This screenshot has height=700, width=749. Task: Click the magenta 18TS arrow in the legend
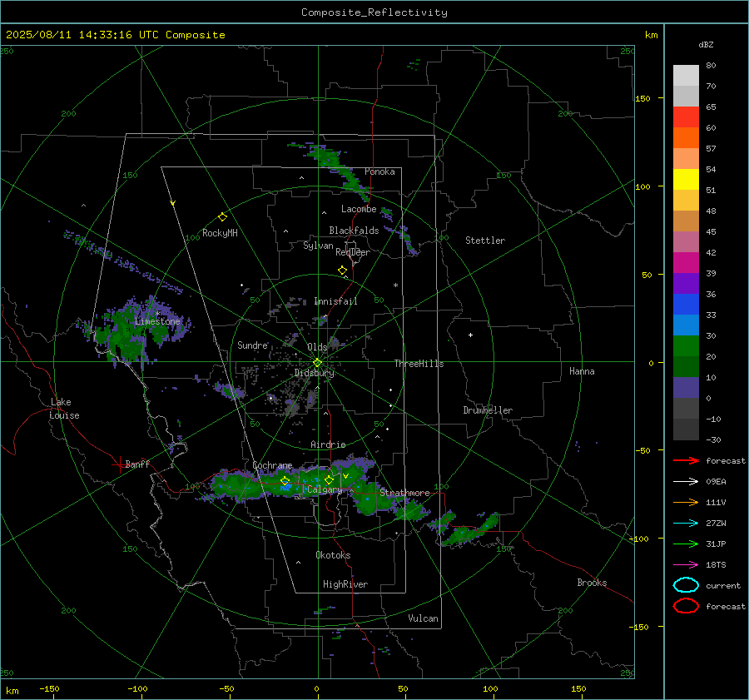pyautogui.click(x=686, y=565)
